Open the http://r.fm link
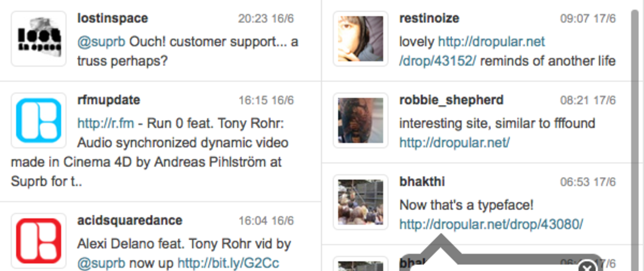This screenshot has width=644, height=271. coord(106,123)
